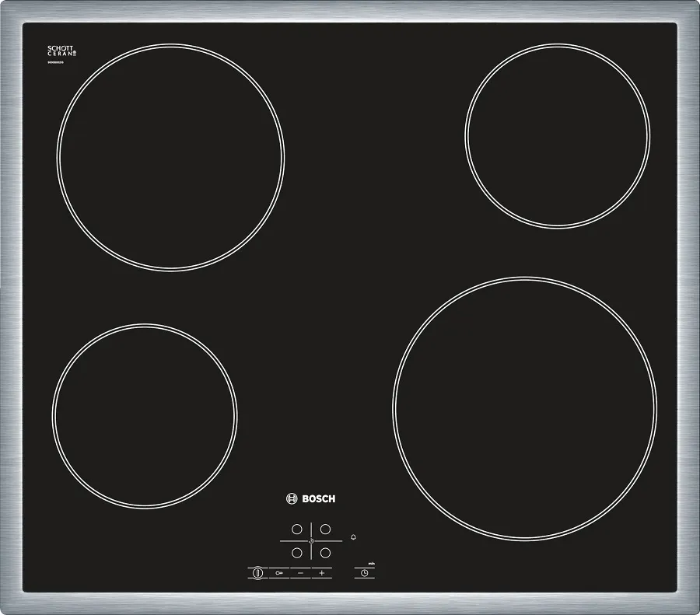700x615 pixels.
Task: Tap the center of the zone selection cross
Action: click(x=311, y=540)
